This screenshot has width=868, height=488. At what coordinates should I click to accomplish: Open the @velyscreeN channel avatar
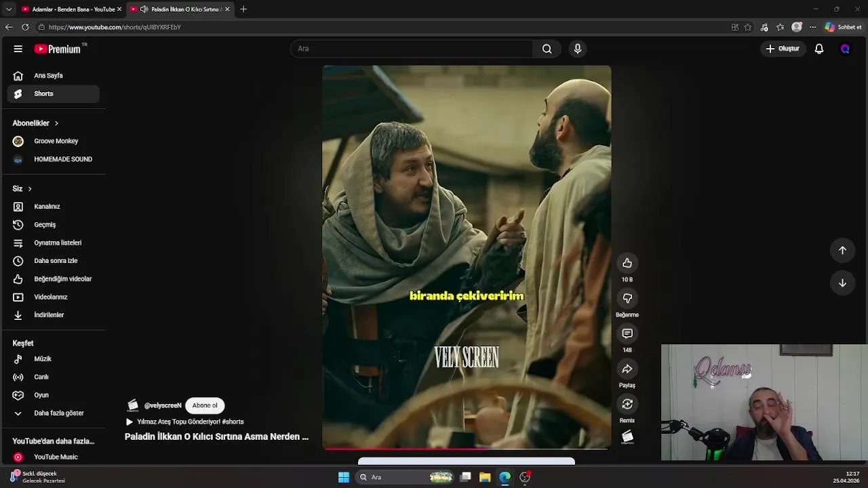click(x=133, y=405)
